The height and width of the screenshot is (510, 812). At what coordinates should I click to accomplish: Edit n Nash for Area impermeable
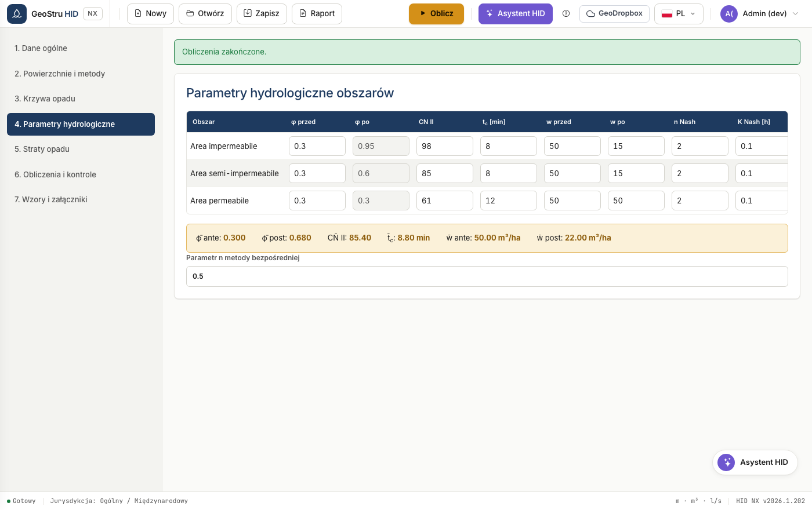pos(700,146)
